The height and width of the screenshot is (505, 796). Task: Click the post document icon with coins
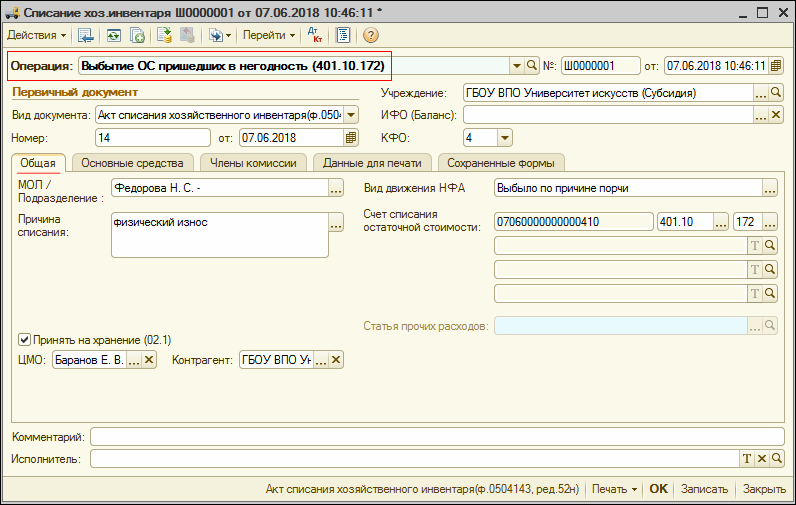[164, 35]
